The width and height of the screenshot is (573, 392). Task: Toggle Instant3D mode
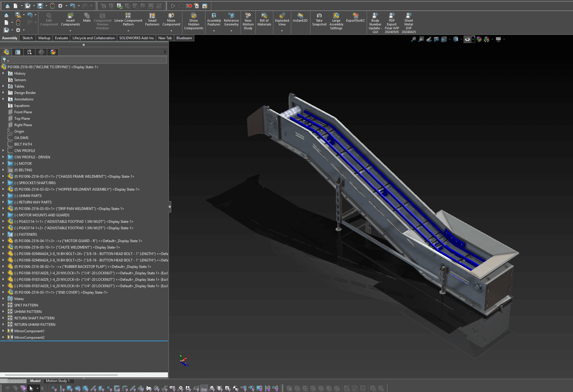click(300, 17)
